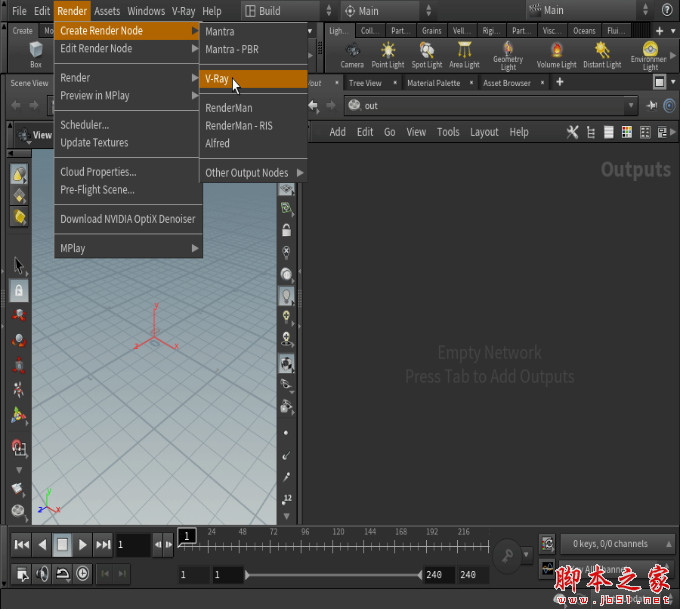Play the animation forward
The height and width of the screenshot is (611, 681).
[82, 545]
